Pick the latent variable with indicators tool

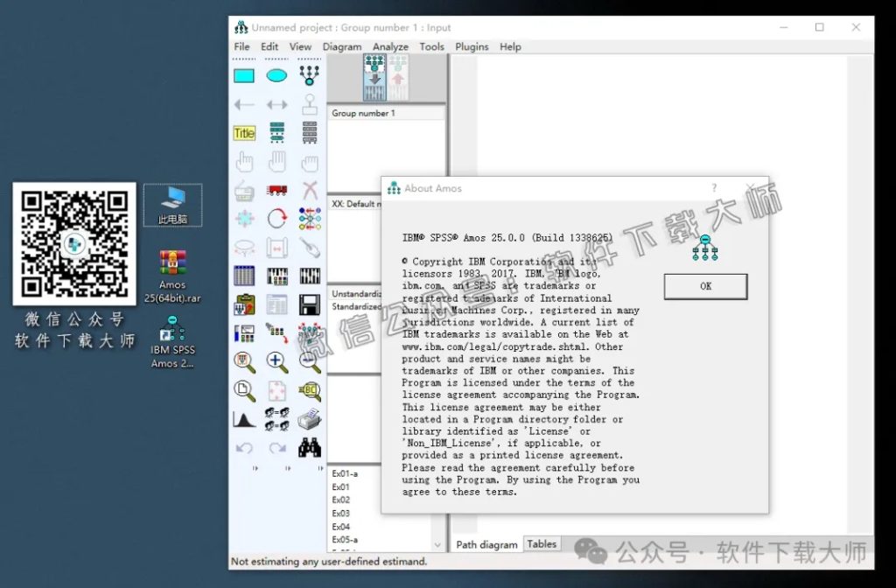pyautogui.click(x=310, y=75)
